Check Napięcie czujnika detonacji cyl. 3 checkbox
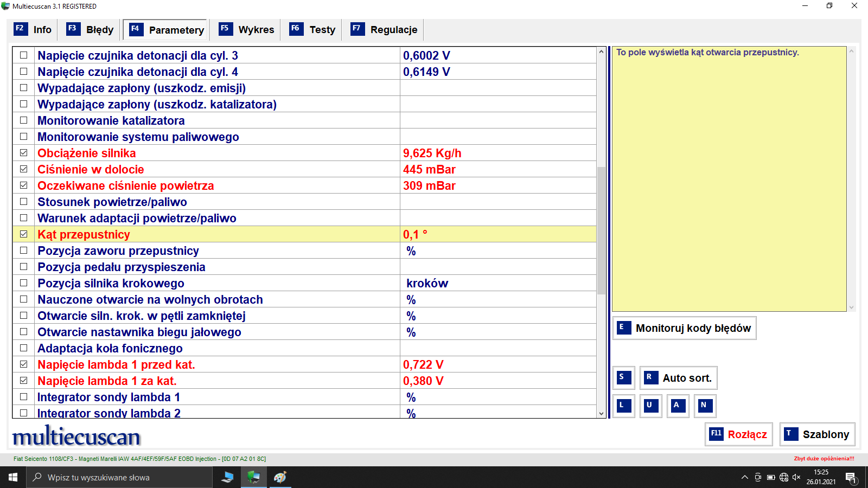 [24, 55]
